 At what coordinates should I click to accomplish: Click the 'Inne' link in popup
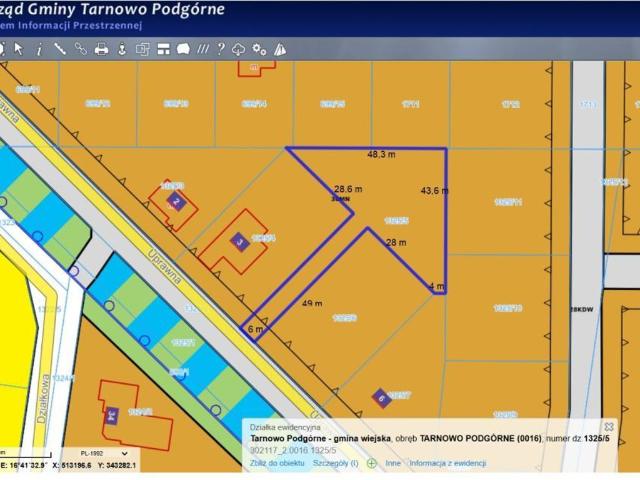pos(392,463)
